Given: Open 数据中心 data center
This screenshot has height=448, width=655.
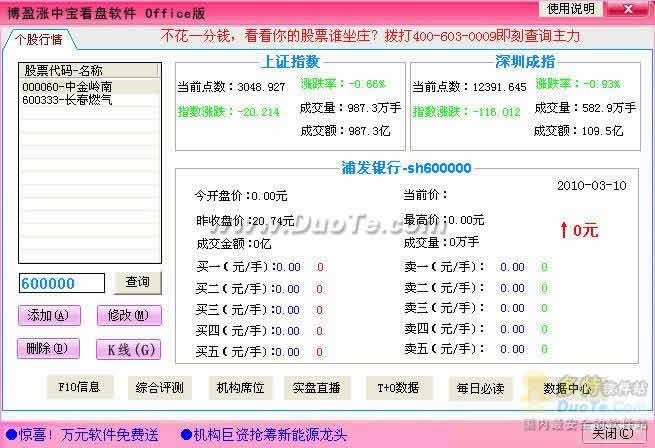Looking at the screenshot, I should click(x=558, y=388).
